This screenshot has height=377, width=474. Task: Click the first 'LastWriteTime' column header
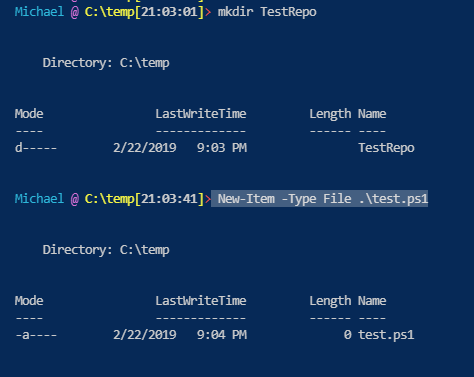pyautogui.click(x=201, y=114)
